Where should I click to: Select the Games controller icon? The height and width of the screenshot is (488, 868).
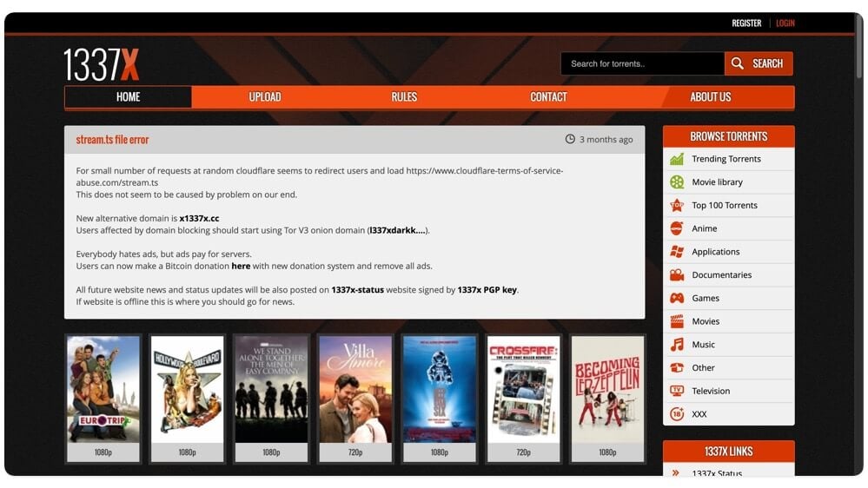click(677, 298)
